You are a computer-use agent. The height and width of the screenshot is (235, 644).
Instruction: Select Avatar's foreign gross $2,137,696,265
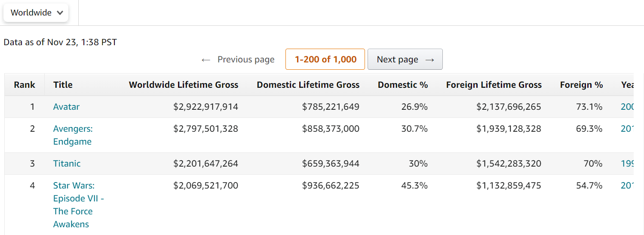[509, 107]
